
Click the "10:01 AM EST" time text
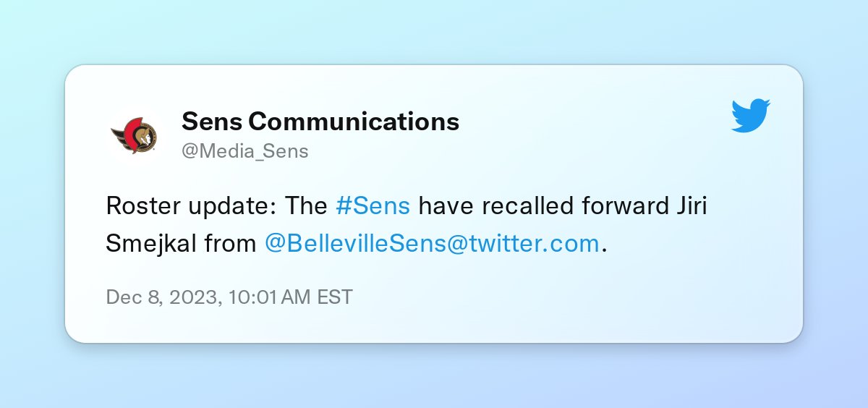[x=291, y=297]
